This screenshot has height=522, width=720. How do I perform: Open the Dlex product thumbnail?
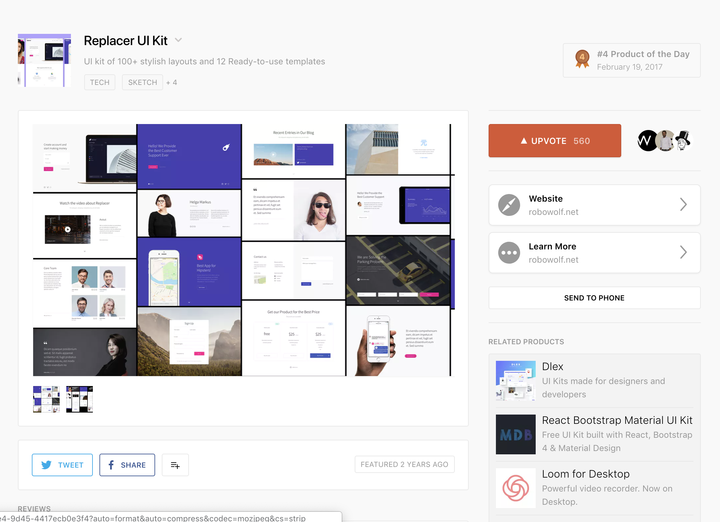(516, 381)
